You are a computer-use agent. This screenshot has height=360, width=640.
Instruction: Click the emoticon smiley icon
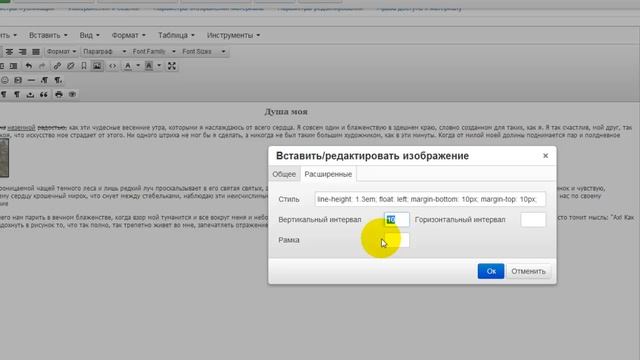[x=4, y=80]
